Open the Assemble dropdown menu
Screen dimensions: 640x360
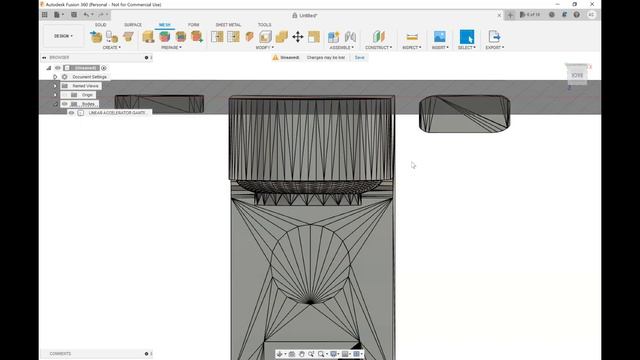pos(342,47)
